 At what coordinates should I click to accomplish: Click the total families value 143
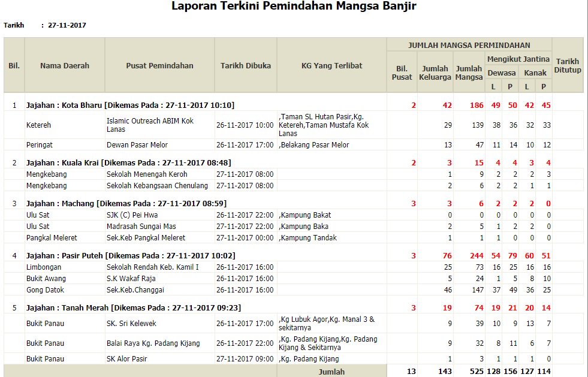445,372
